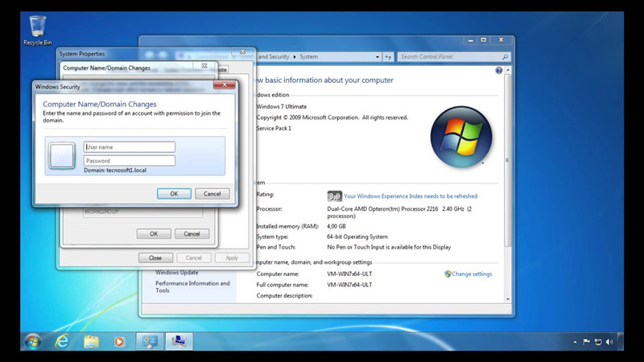Open Windows Explorer folder icon in taskbar

[91, 341]
